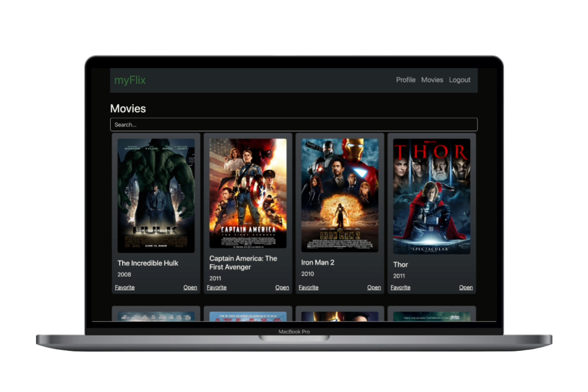Select the Captain America poster

click(248, 193)
